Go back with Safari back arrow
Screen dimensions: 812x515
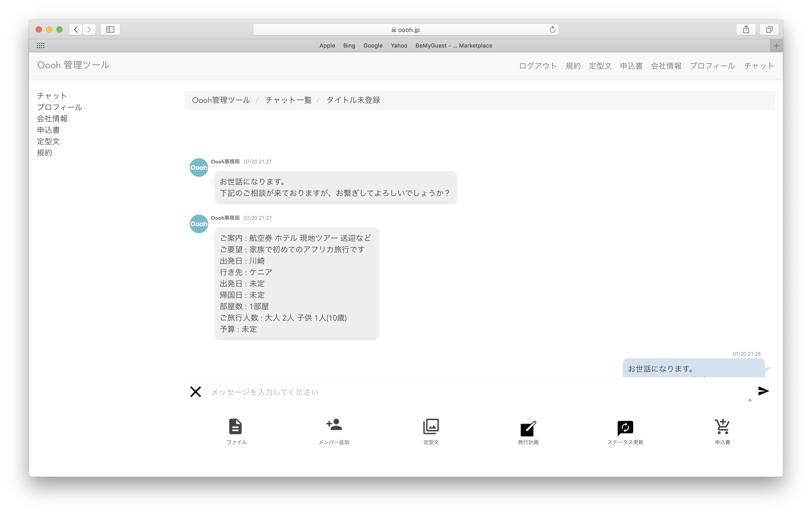[x=76, y=29]
